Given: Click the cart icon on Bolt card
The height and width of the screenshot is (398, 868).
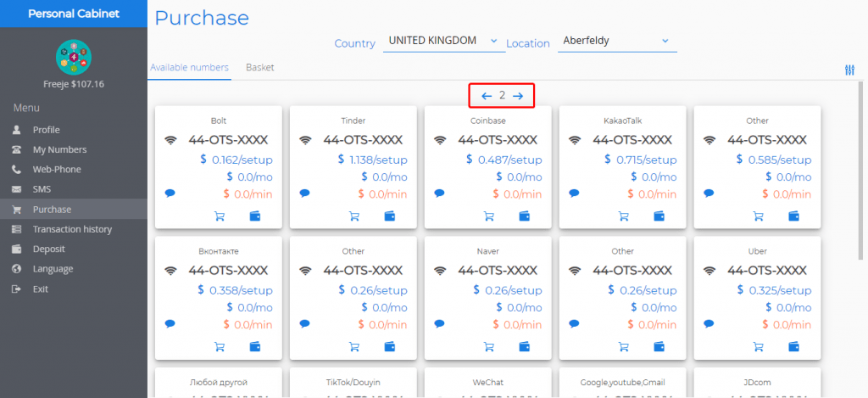Looking at the screenshot, I should click(220, 216).
